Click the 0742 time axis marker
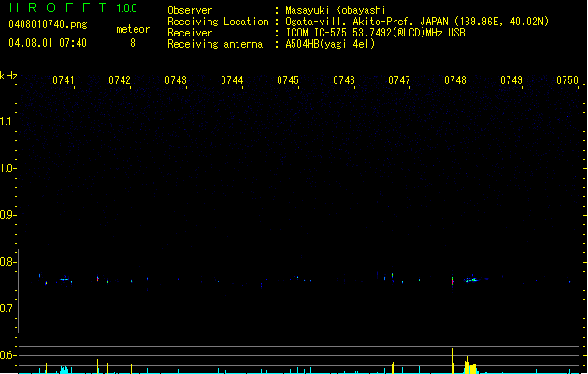The image size is (588, 374). click(x=120, y=80)
